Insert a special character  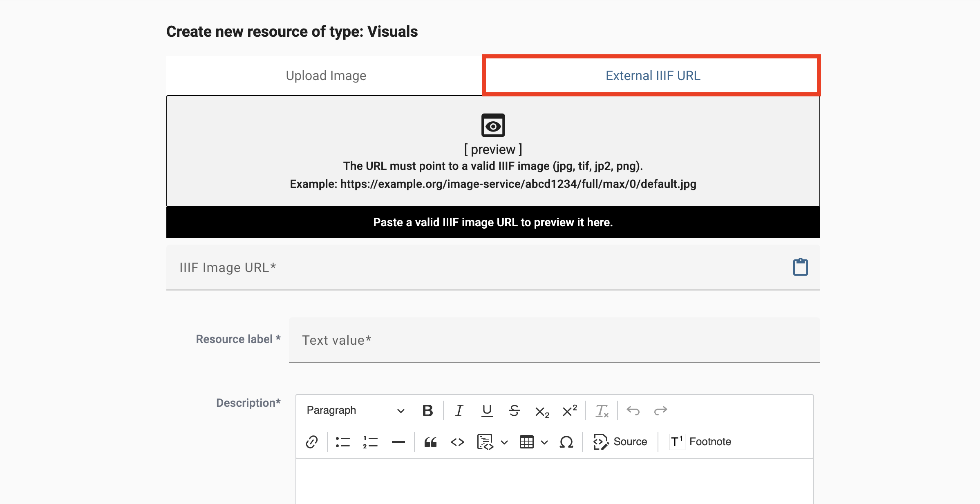[566, 442]
